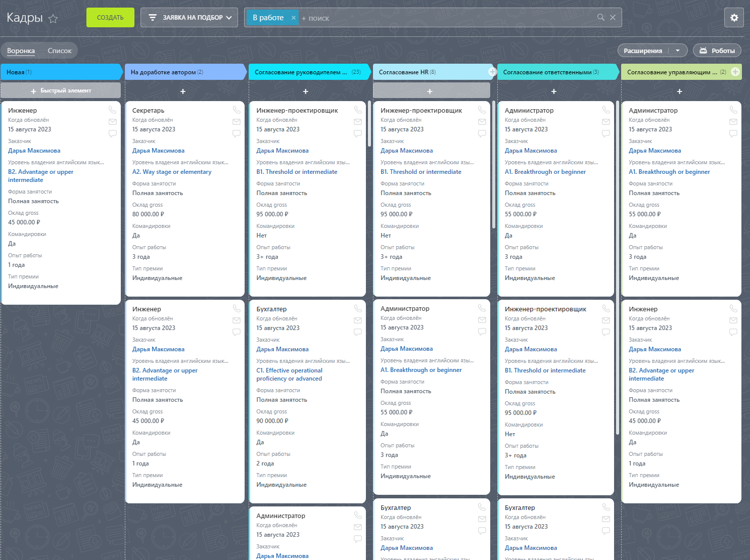This screenshot has width=750, height=560.
Task: Open Секретарь card title
Action: tap(148, 110)
